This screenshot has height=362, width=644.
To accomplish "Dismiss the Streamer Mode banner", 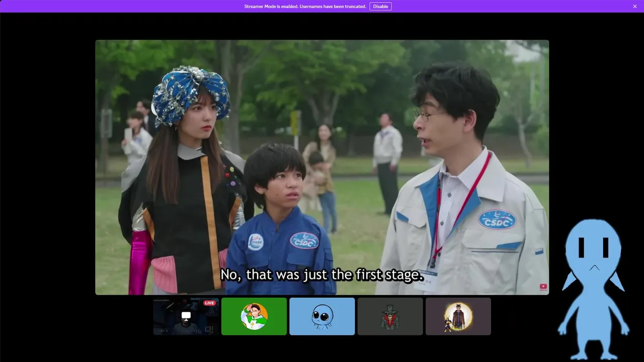I will pos(635,7).
